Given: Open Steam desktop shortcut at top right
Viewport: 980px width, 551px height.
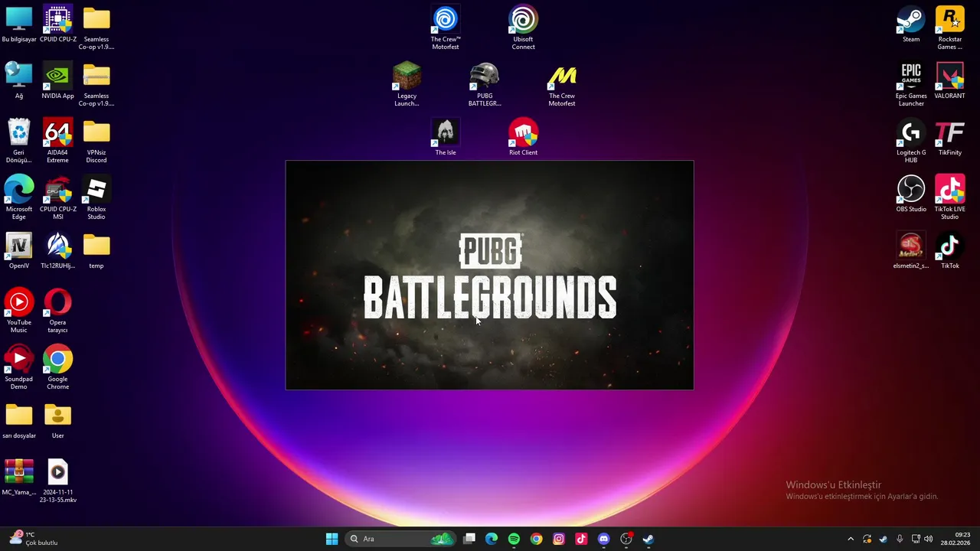Looking at the screenshot, I should [x=911, y=25].
